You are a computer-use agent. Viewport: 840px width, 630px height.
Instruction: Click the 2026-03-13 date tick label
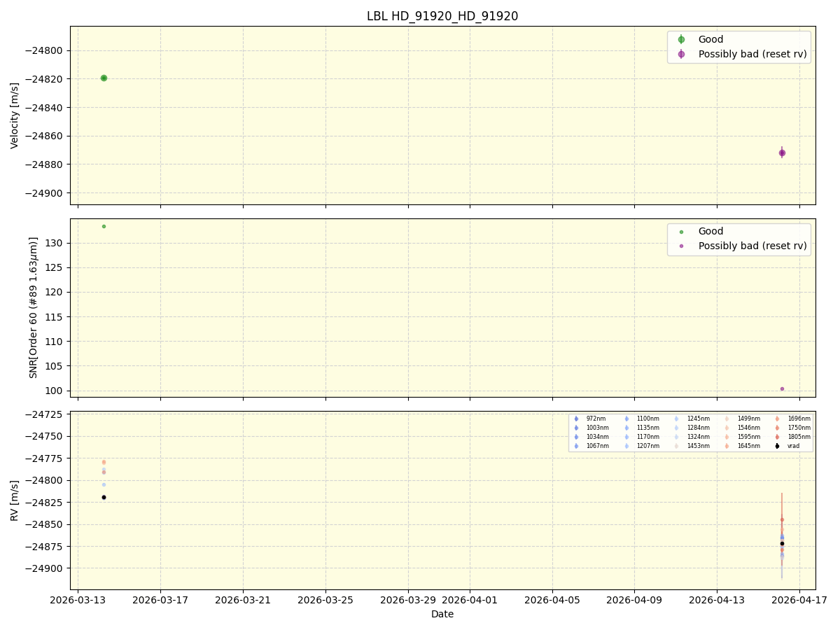click(78, 600)
